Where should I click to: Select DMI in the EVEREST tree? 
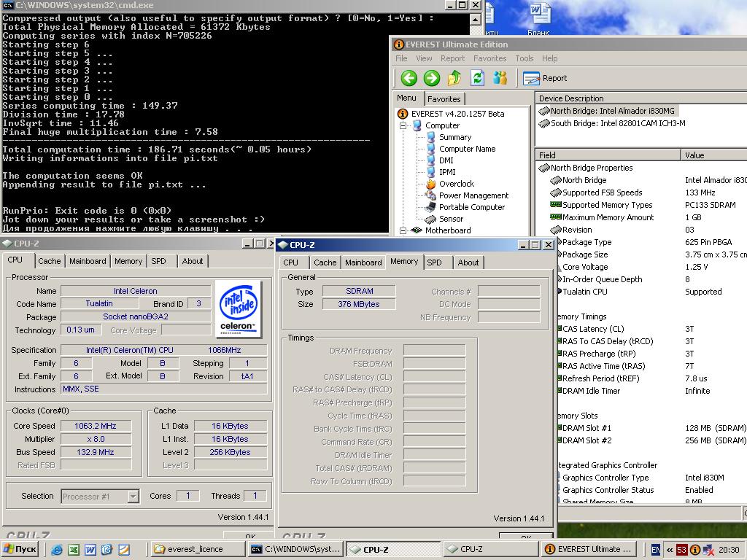[x=446, y=160]
